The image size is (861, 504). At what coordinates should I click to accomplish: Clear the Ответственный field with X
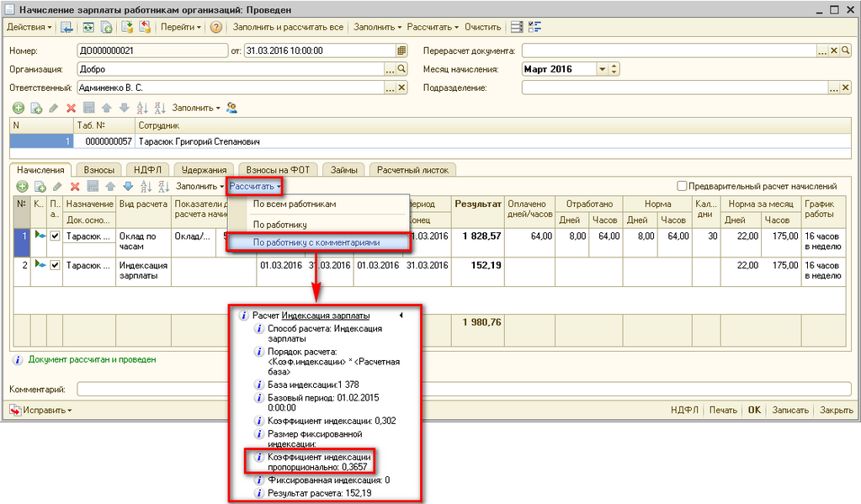[x=402, y=88]
